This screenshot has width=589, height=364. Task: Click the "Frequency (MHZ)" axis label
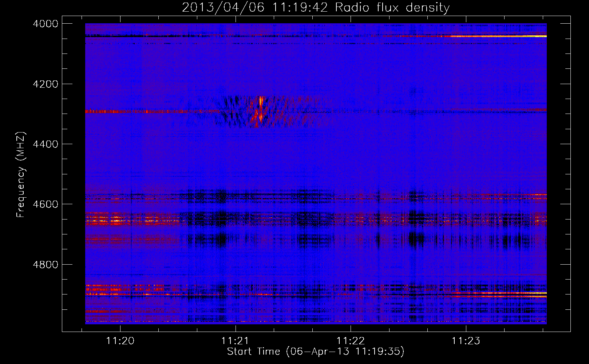coord(21,175)
